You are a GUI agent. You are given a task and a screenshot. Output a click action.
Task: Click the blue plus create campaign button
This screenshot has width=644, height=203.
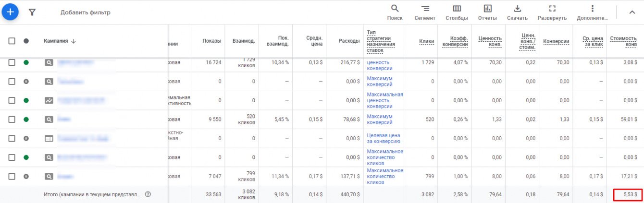10,12
